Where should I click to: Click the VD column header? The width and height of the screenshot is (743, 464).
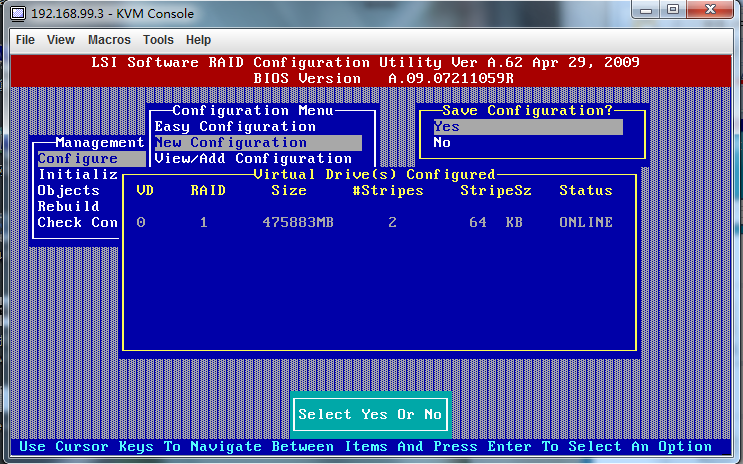click(145, 191)
